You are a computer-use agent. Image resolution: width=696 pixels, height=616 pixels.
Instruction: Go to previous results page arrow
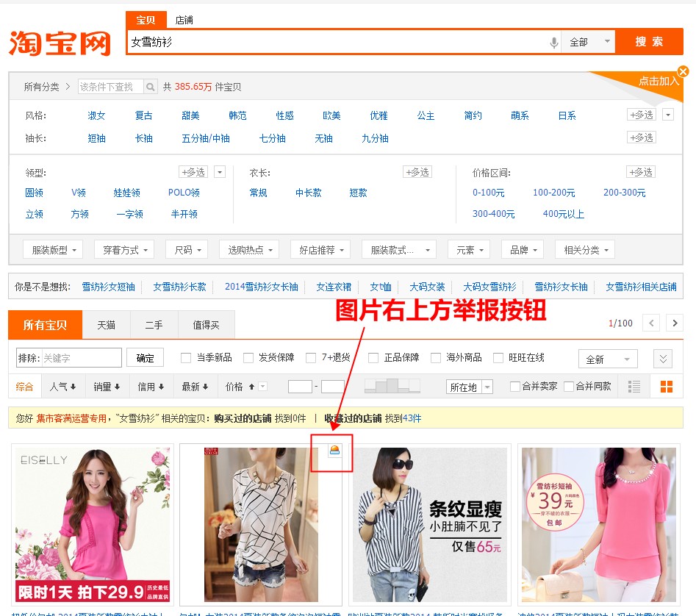tap(650, 323)
